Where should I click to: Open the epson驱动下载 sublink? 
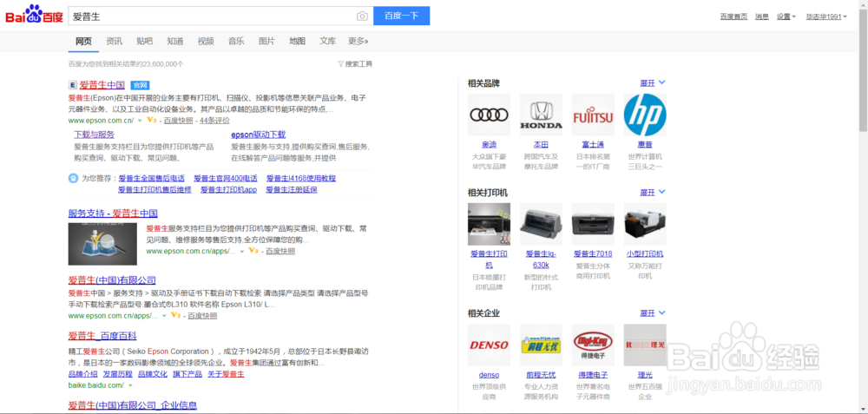259,135
